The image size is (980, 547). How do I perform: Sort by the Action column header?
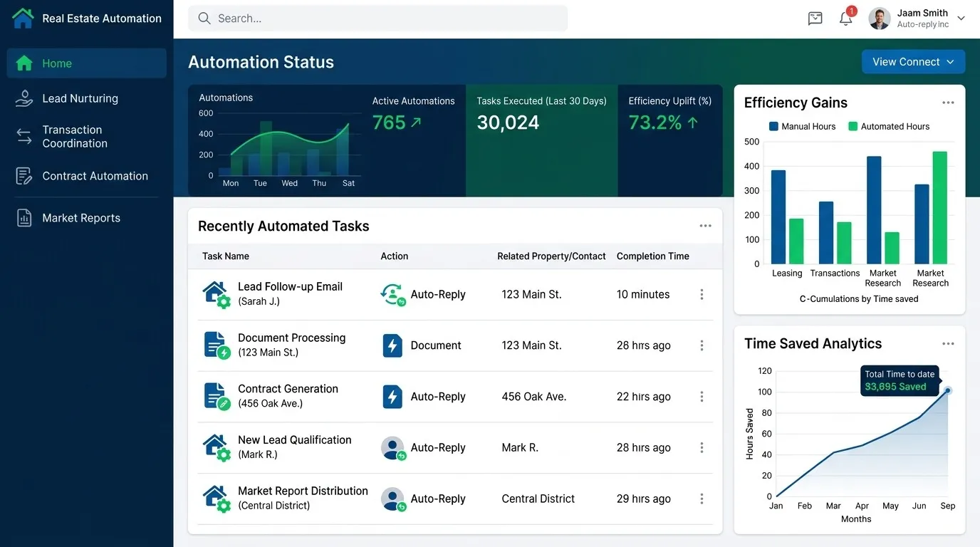pyautogui.click(x=395, y=256)
